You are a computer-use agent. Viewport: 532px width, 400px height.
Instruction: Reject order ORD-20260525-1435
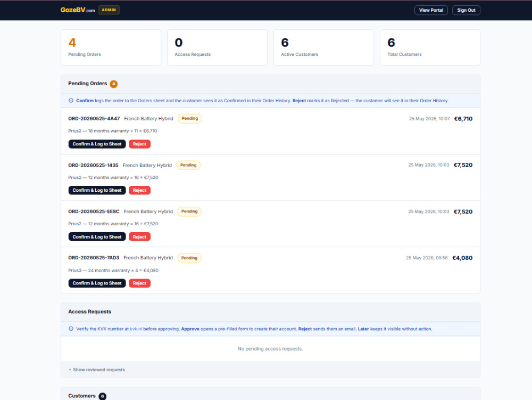139,190
